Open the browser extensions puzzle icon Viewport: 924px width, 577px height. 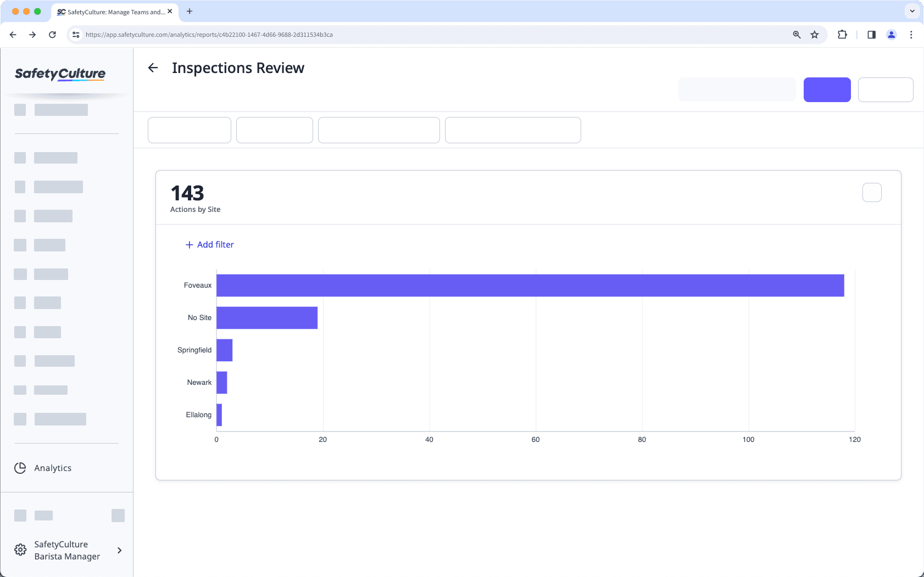[842, 34]
